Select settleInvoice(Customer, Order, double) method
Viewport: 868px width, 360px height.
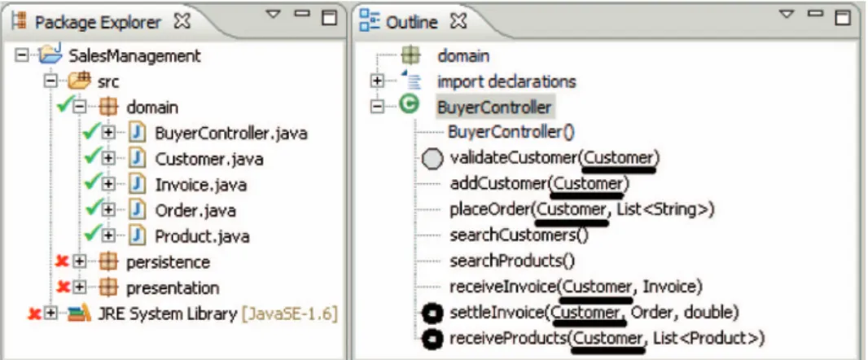point(595,313)
